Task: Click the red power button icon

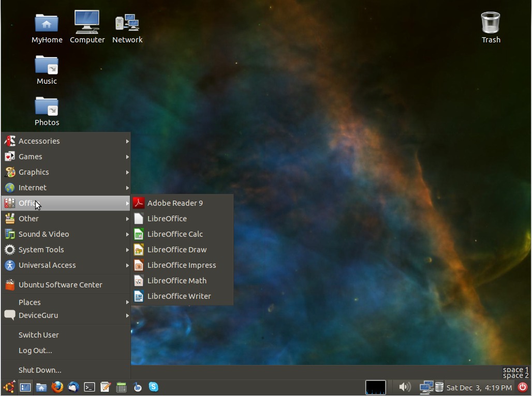Action: (523, 387)
